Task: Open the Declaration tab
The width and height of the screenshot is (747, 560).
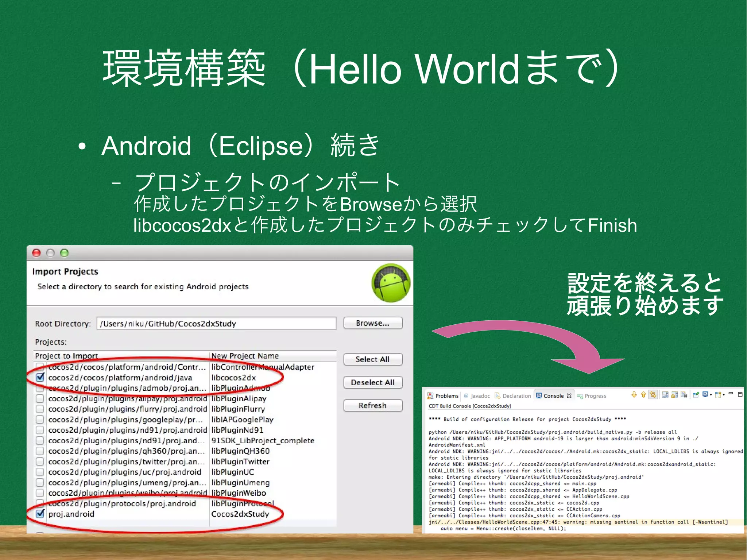Action: [513, 396]
